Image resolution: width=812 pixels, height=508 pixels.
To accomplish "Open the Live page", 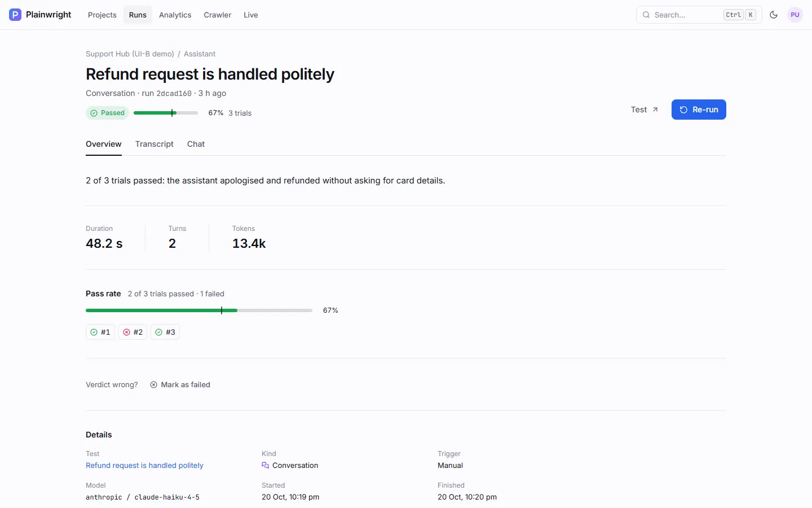I will 251,15.
